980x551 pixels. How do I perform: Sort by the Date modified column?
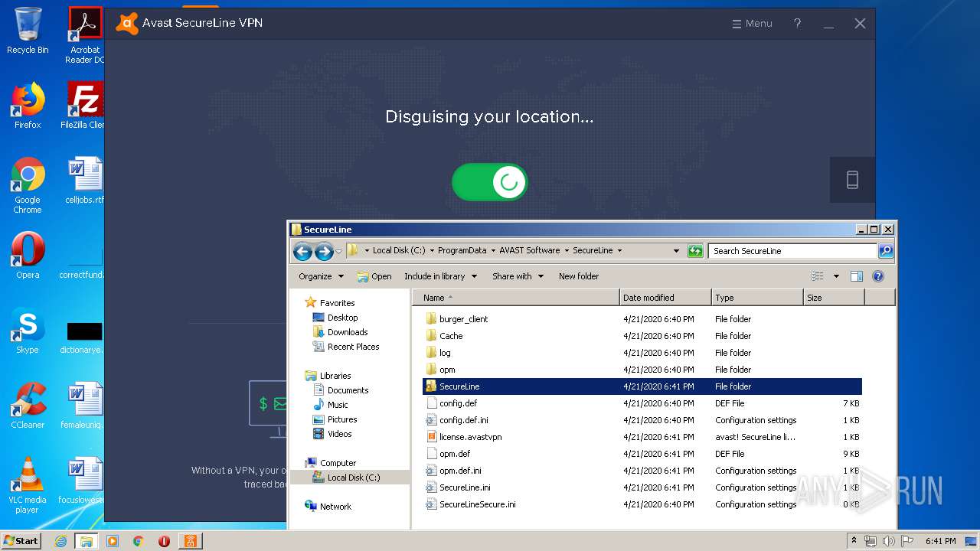pyautogui.click(x=665, y=298)
